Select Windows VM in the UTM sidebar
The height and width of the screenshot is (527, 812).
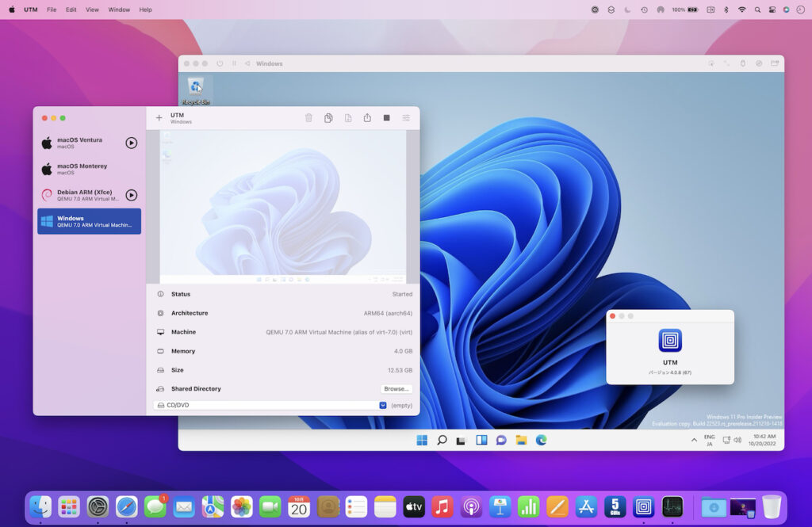click(89, 222)
